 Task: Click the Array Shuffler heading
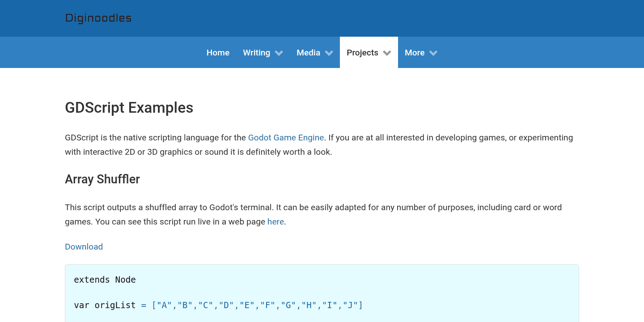102,179
